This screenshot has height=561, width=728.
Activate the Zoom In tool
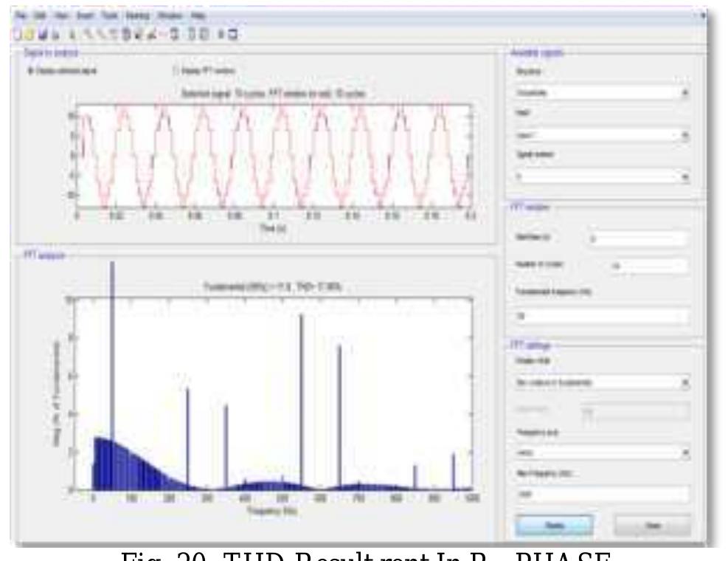(x=87, y=35)
